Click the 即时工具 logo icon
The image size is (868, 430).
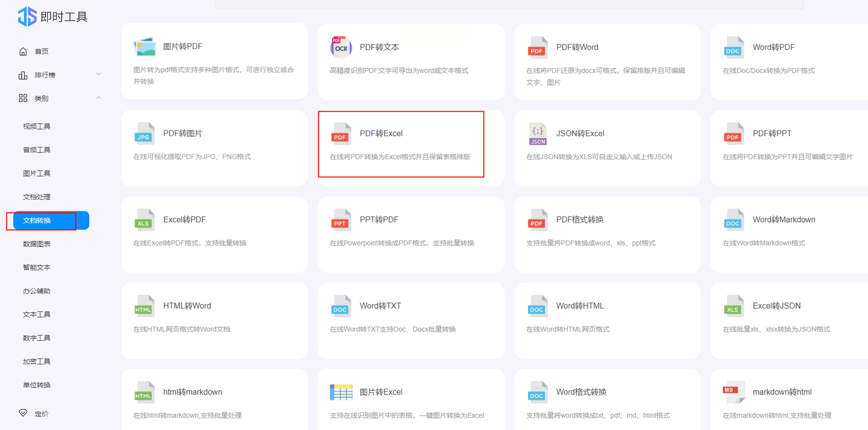coord(27,16)
